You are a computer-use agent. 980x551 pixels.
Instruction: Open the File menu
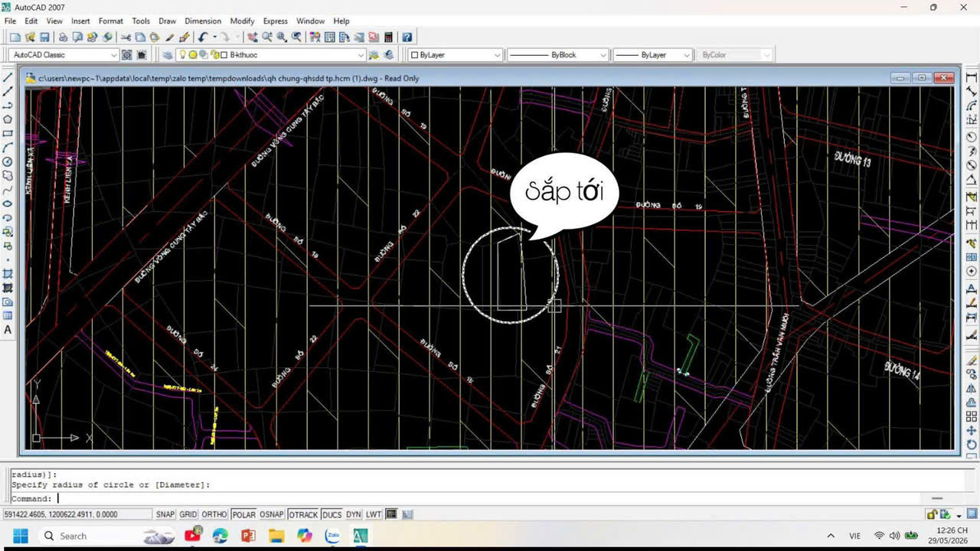[10, 21]
